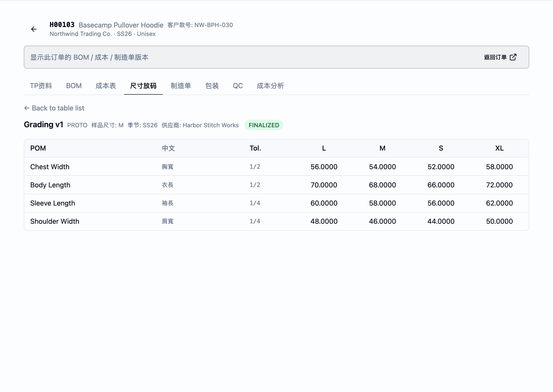Click Shoulder Width XL value 50.0000
Screen dimensions: 553x392
click(x=499, y=221)
